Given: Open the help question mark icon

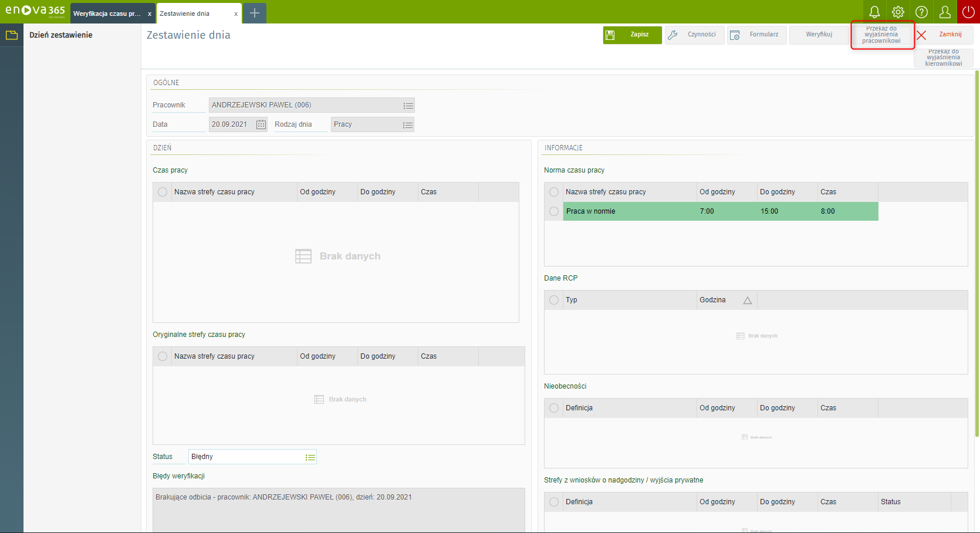Looking at the screenshot, I should tap(921, 12).
